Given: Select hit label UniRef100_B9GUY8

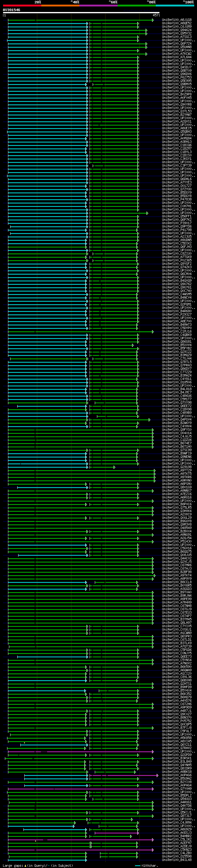Looking at the screenshot, I should (x=177, y=521).
